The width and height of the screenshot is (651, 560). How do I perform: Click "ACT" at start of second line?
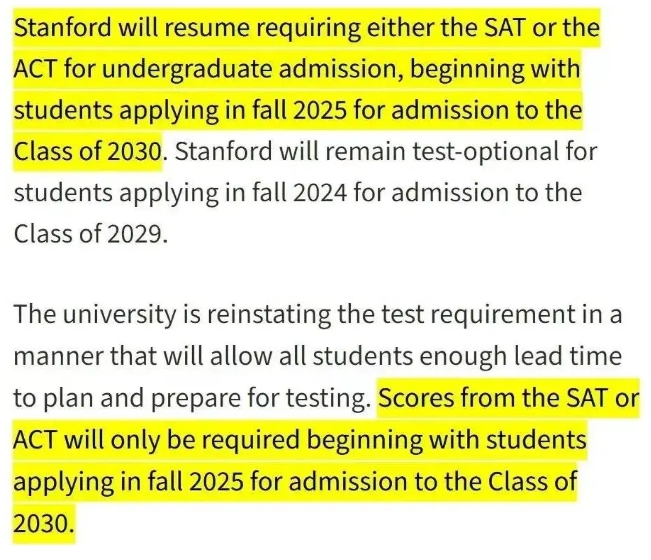[x=35, y=69]
